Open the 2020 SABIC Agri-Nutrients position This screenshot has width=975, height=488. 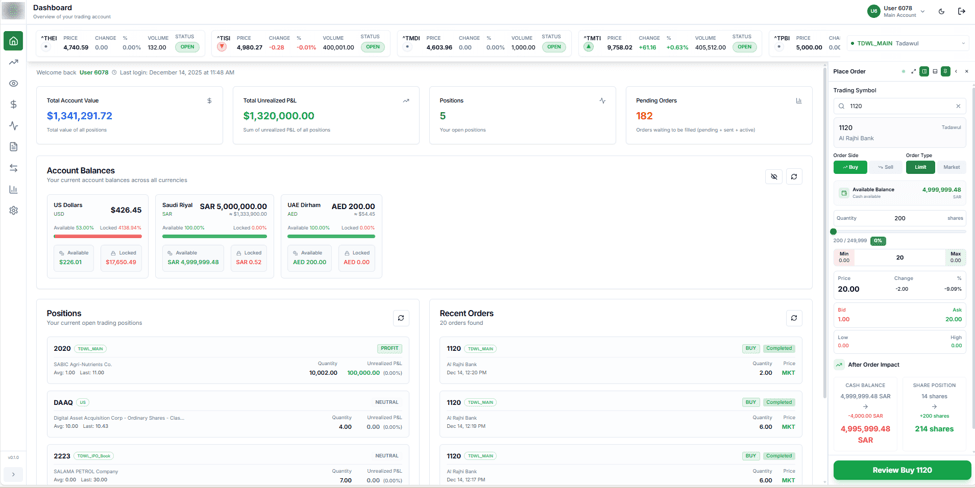point(228,361)
